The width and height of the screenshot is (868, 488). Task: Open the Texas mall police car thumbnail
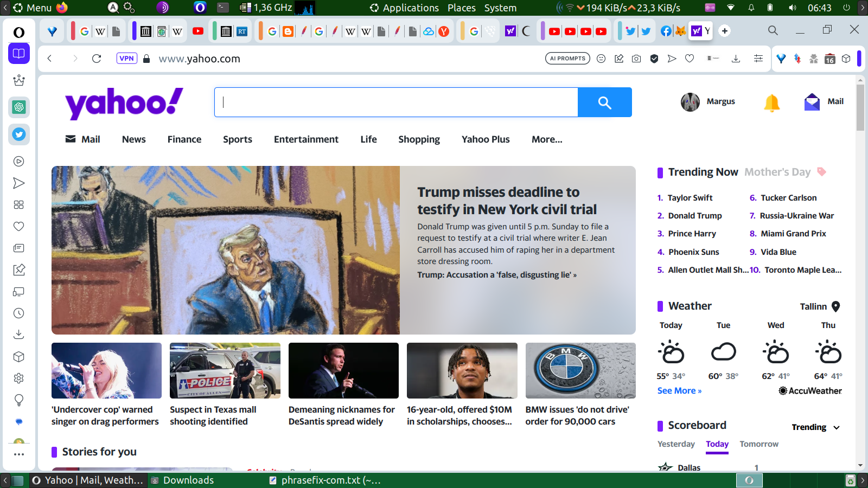click(225, 370)
